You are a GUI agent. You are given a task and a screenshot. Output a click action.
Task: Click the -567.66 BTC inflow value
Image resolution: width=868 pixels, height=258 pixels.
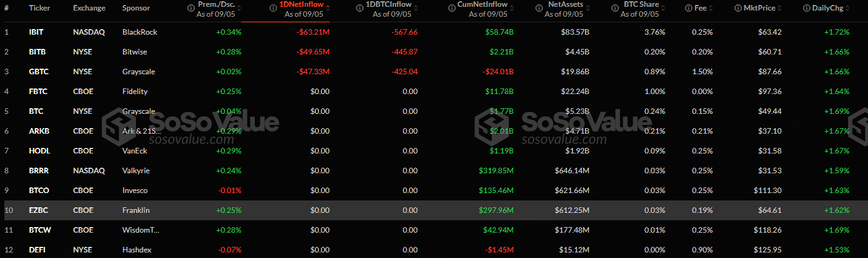tap(406, 32)
